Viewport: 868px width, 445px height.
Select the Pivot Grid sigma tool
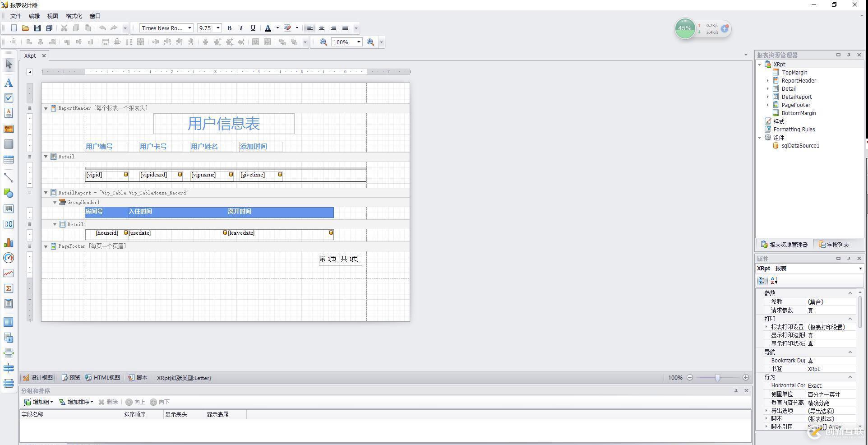coord(9,288)
